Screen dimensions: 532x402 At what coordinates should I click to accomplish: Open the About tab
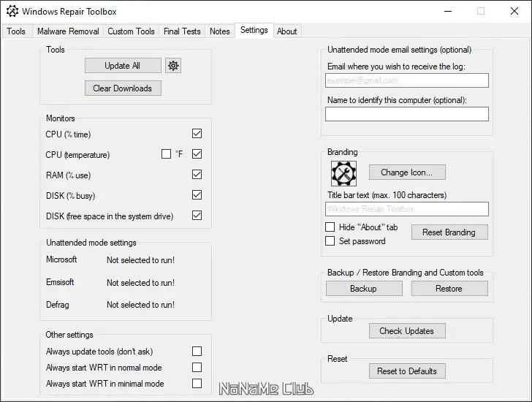[286, 31]
